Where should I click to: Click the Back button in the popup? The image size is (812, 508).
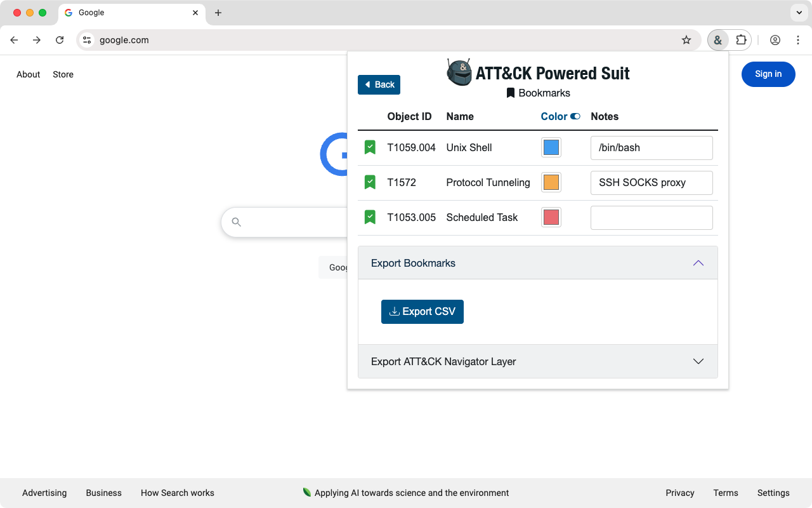tap(379, 84)
